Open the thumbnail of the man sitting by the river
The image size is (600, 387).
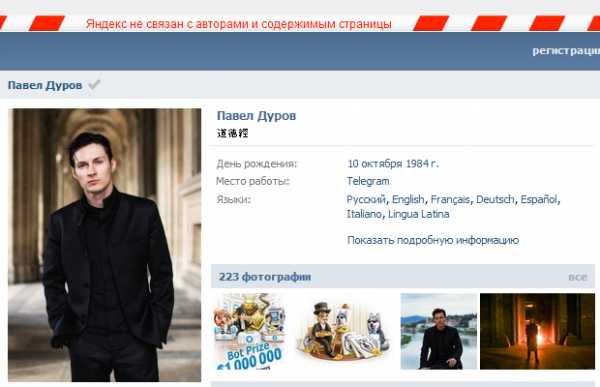(x=439, y=331)
